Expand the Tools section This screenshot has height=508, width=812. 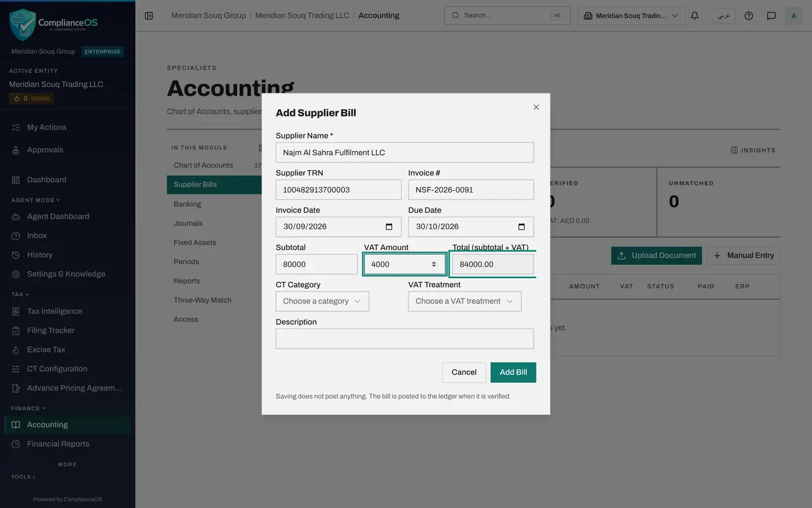click(x=23, y=477)
